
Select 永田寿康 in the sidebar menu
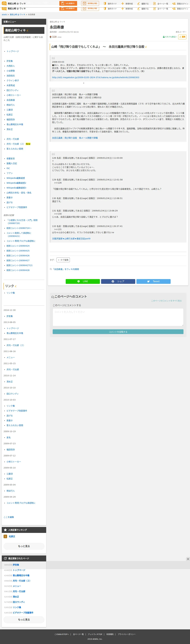point(11,100)
